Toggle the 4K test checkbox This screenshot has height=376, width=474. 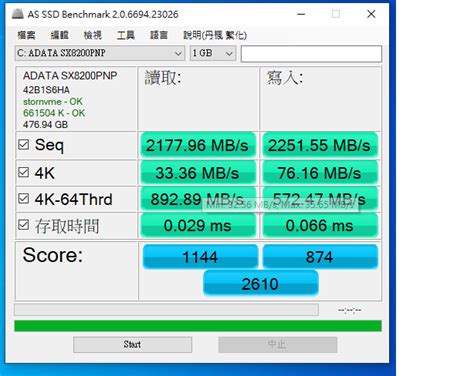point(23,172)
